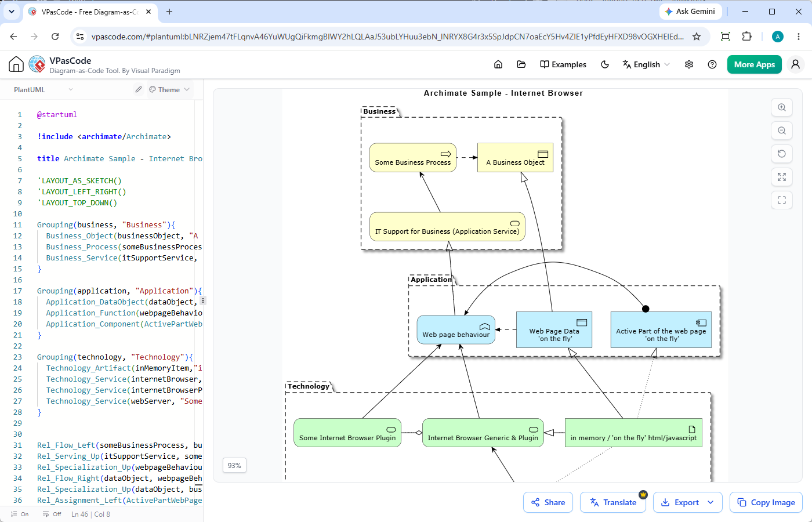View site information icon
The width and height of the screenshot is (812, 522).
(80, 37)
